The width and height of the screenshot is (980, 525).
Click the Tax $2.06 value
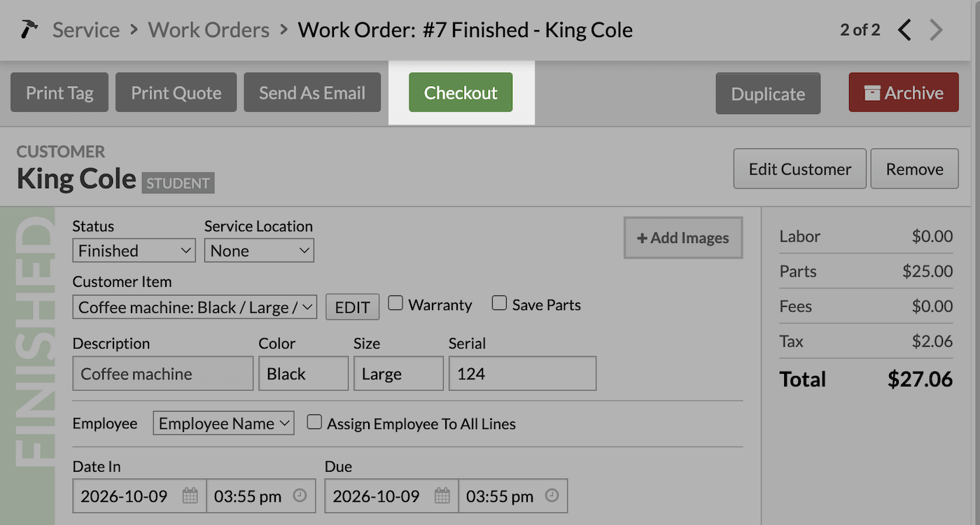(932, 341)
